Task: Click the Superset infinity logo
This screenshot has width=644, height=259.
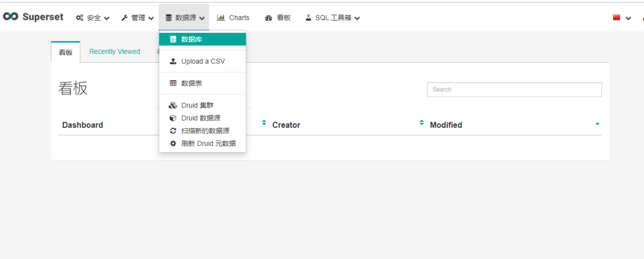Action: click(x=10, y=17)
